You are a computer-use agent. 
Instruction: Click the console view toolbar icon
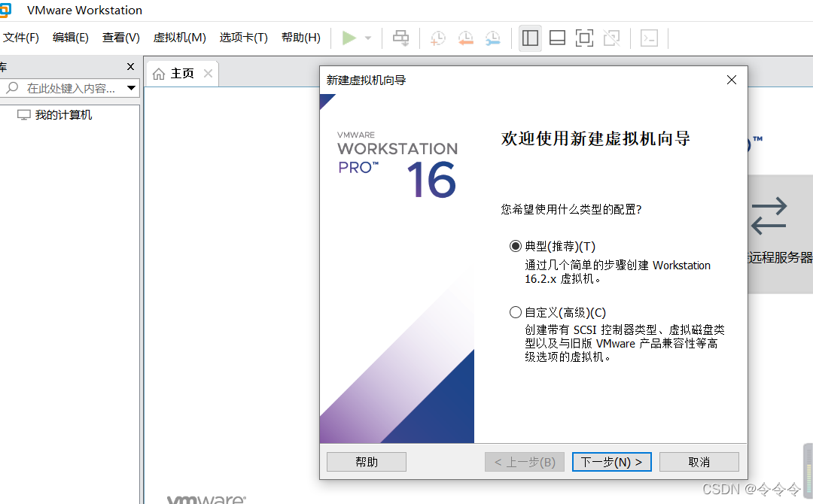click(649, 38)
